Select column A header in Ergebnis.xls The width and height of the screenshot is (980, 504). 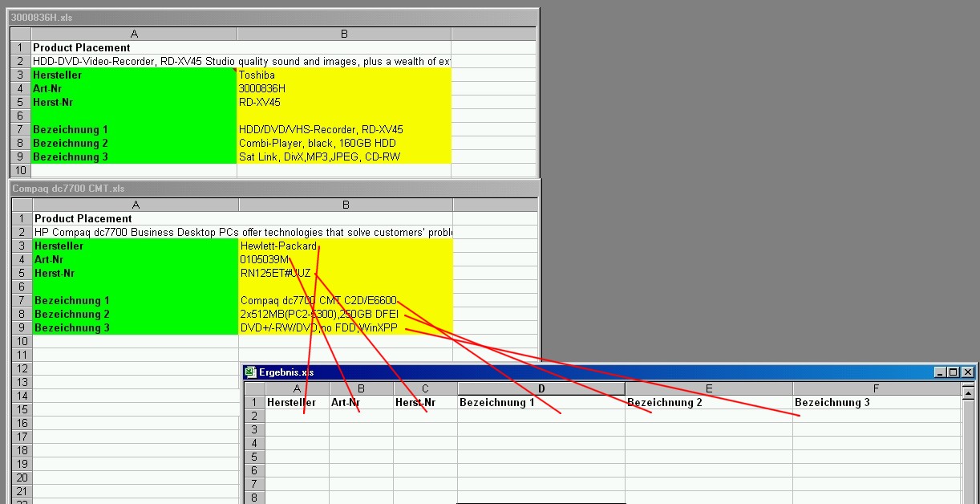(x=298, y=389)
